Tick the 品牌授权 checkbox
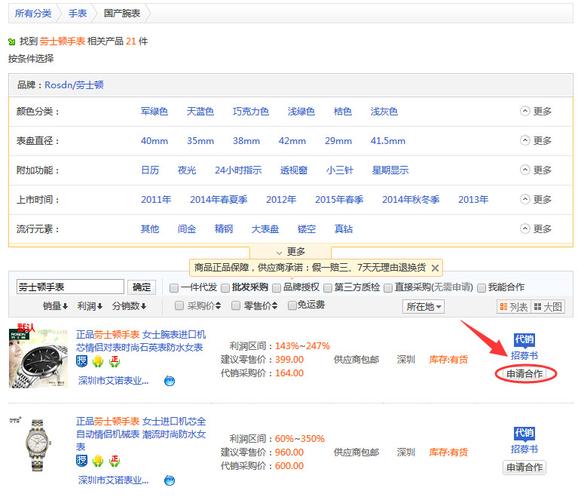This screenshot has width=578, height=500. [x=276, y=288]
